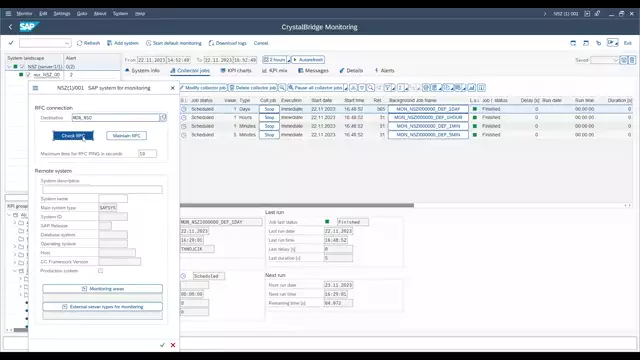Click the magnifier icon after Delete collector job
Image resolution: width=640 pixels, height=360 pixels.
pyautogui.click(x=282, y=88)
